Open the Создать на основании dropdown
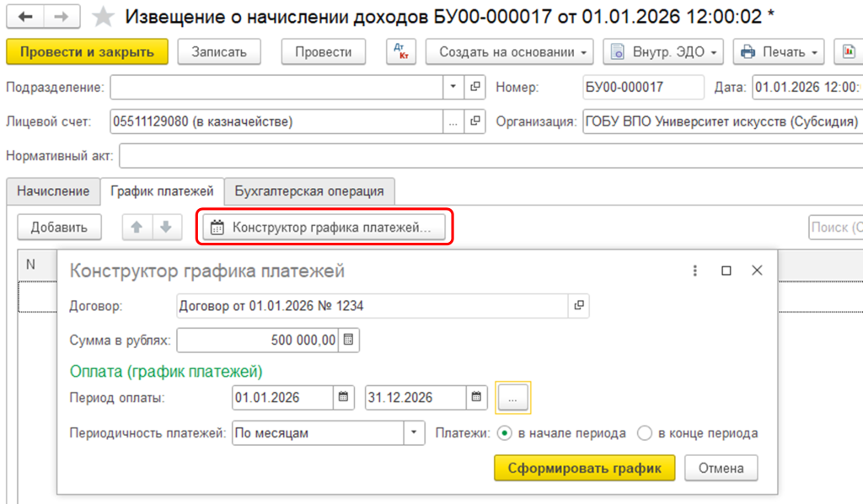This screenshot has height=504, width=863. click(509, 51)
